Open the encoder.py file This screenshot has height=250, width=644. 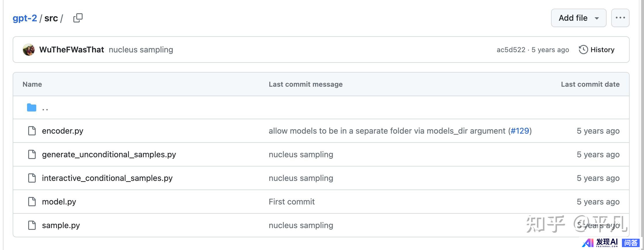point(62,131)
